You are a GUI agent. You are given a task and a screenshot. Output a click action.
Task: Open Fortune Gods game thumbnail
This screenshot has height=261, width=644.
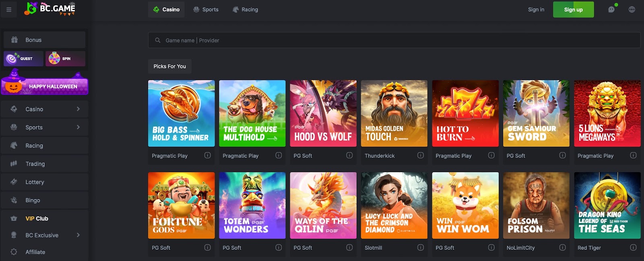pyautogui.click(x=182, y=206)
